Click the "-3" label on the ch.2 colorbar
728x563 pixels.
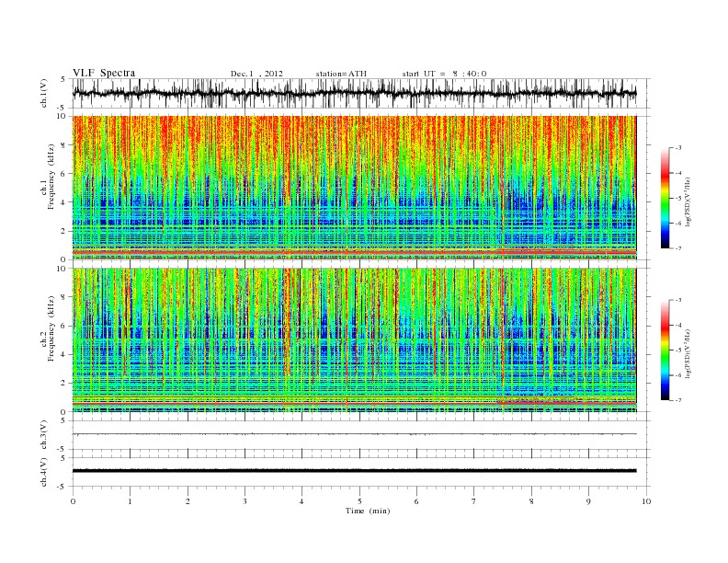point(678,300)
